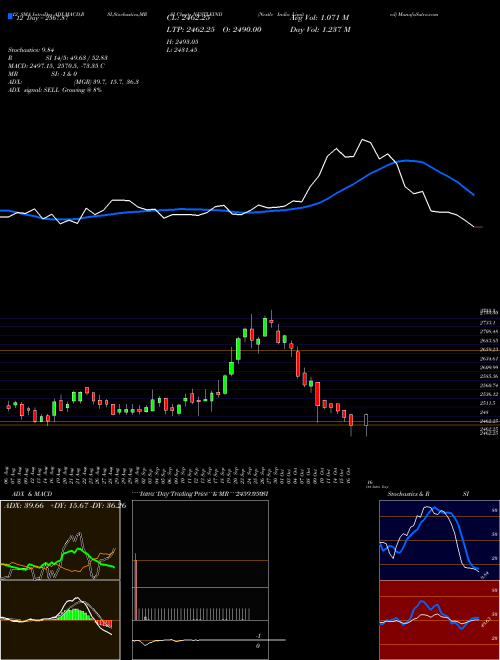Click the blue 12 Day SMA legend square

(11, 17)
